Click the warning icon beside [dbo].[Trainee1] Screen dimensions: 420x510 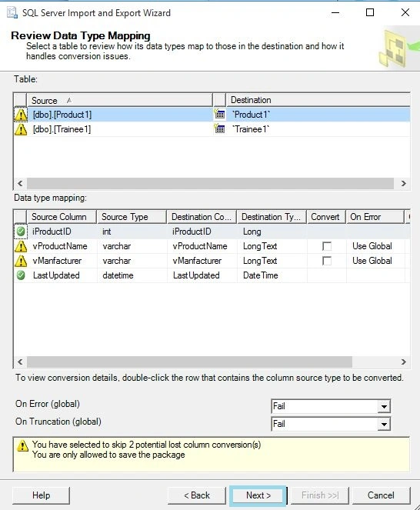[21, 129]
